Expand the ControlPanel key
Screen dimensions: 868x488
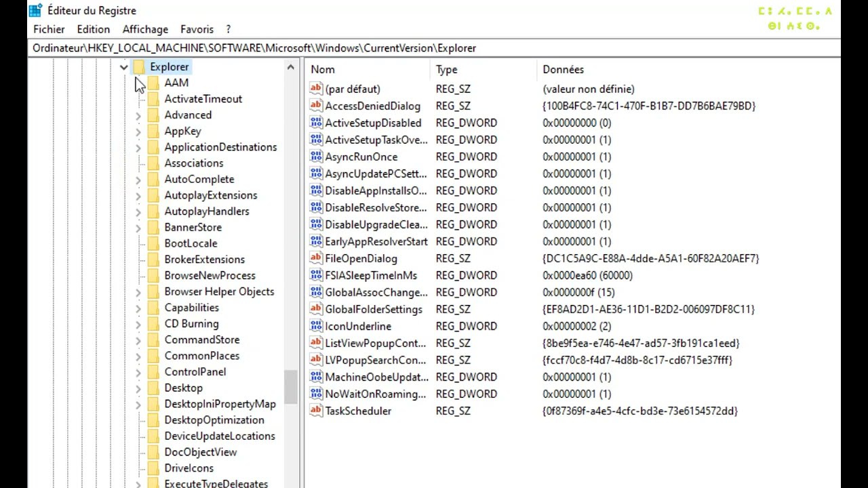click(x=138, y=372)
